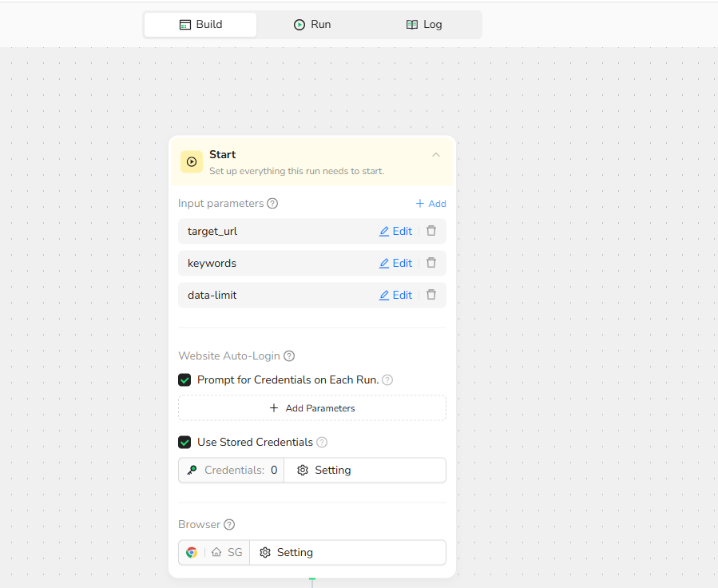Remove data-limit using its trash icon

click(x=431, y=295)
